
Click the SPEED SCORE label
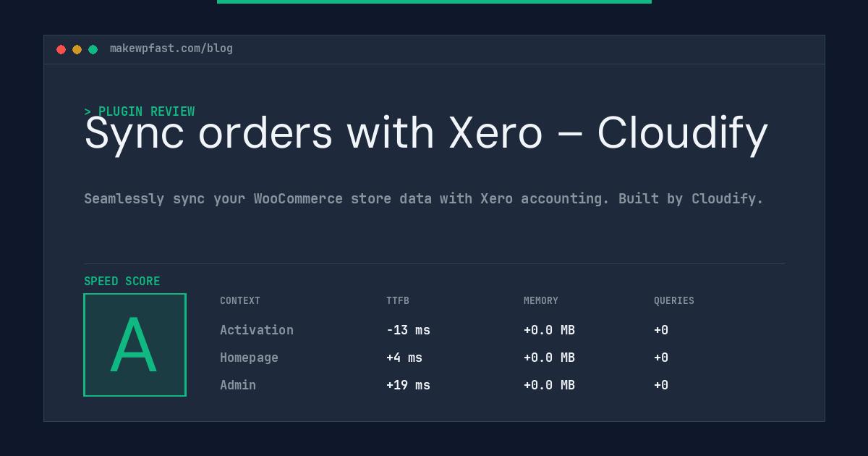(x=122, y=282)
